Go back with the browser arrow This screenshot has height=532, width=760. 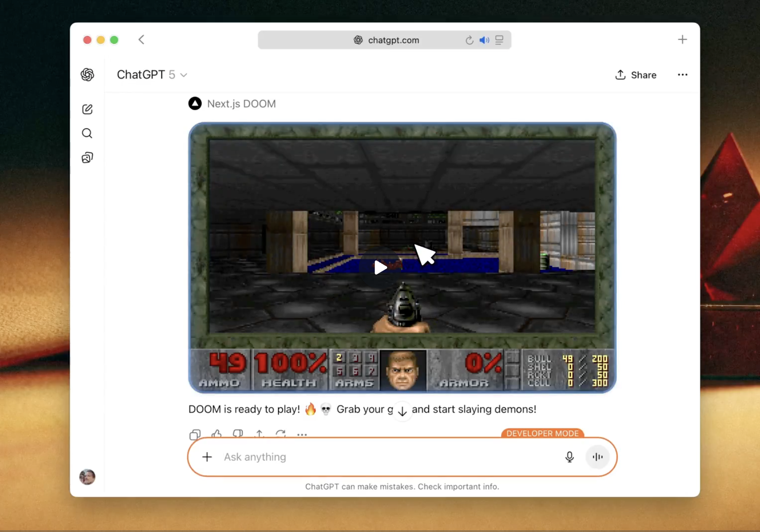pos(141,40)
